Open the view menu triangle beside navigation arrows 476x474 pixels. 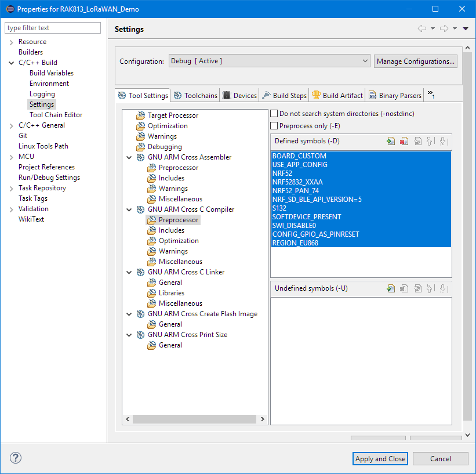pyautogui.click(x=466, y=29)
